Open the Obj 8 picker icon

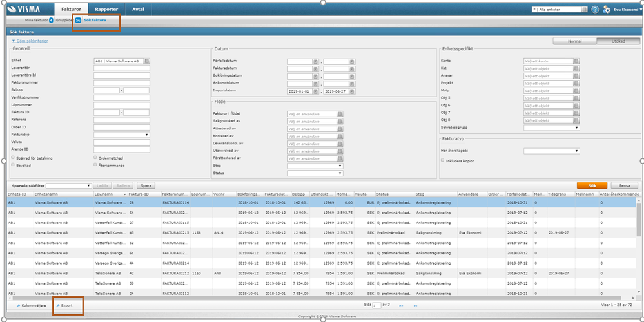click(x=577, y=120)
